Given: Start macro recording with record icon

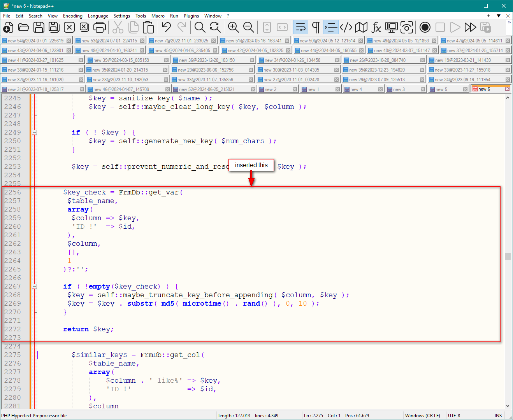Looking at the screenshot, I should tap(425, 27).
